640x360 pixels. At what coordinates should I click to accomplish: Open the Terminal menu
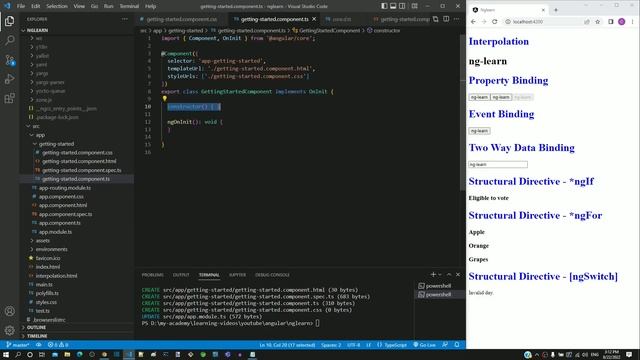(x=129, y=6)
